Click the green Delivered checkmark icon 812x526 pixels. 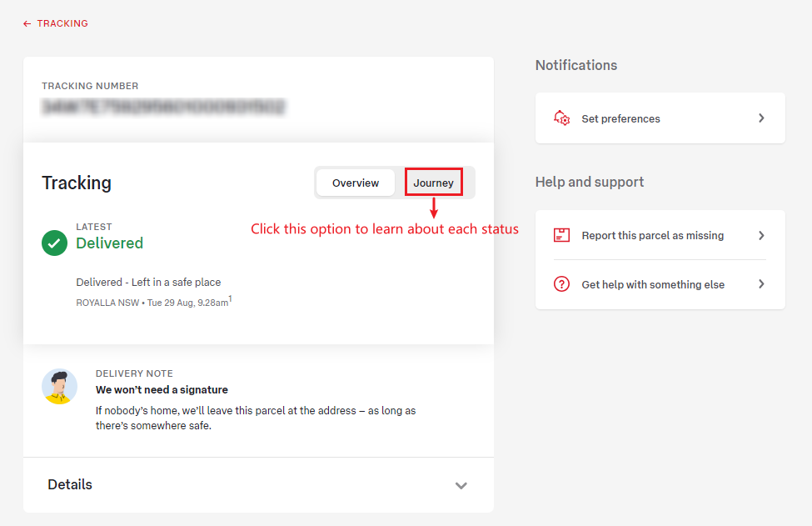[x=55, y=243]
